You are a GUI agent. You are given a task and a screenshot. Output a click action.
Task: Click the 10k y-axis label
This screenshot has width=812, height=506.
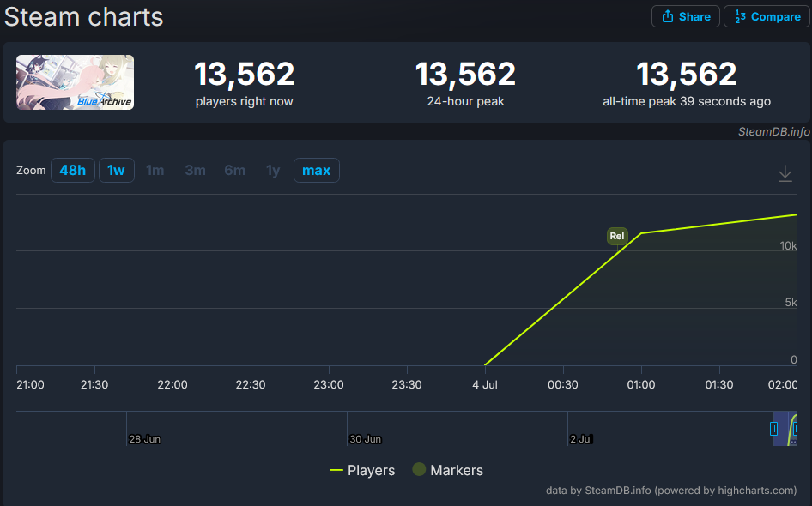[x=788, y=246]
